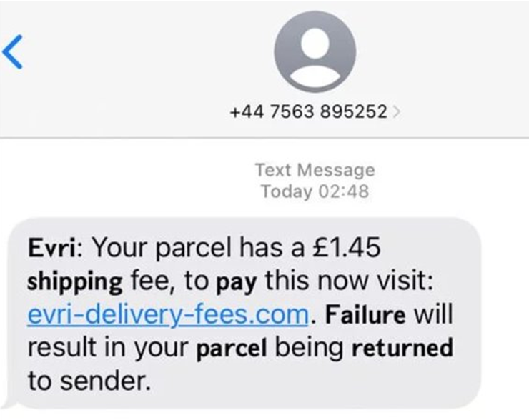Click the Evri message bubble
This screenshot has width=529, height=420.
243,313
